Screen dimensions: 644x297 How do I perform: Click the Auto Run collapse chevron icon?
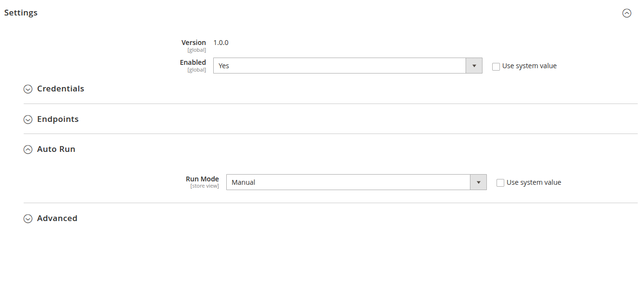pyautogui.click(x=28, y=149)
